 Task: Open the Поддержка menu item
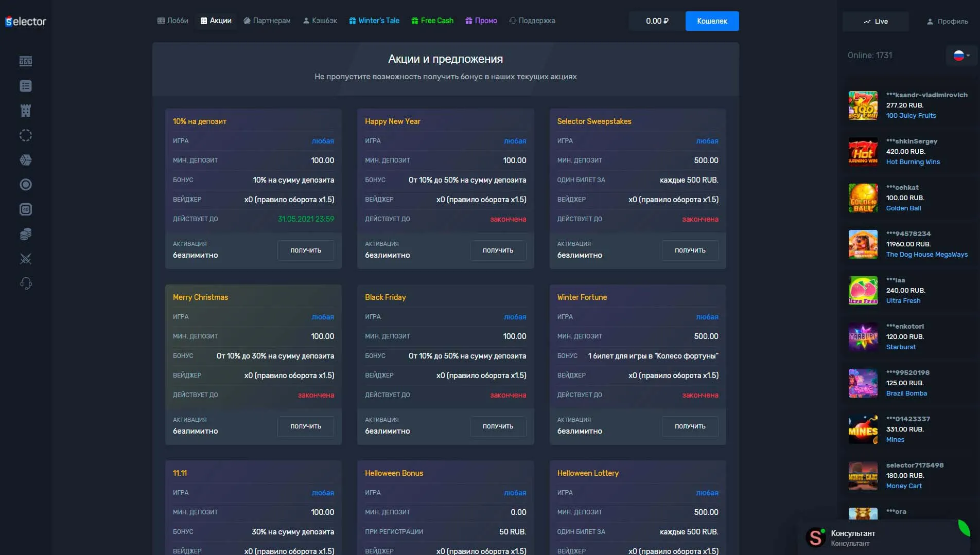[x=532, y=21]
